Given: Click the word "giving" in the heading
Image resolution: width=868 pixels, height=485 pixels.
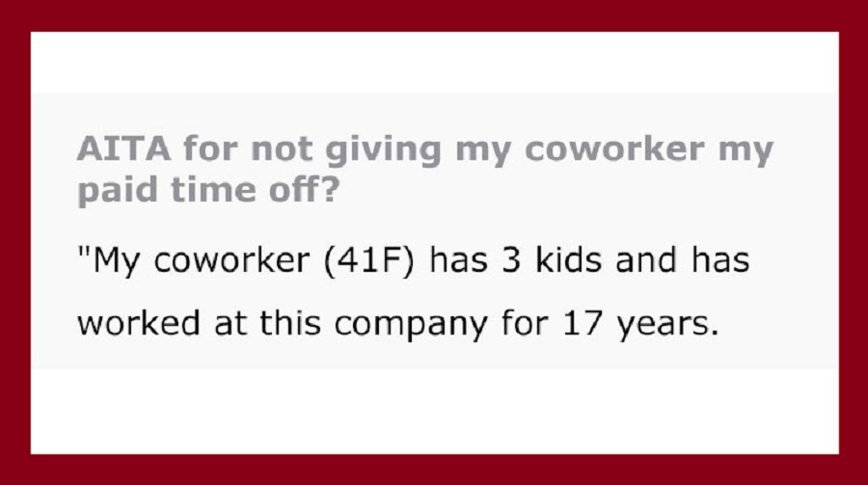Looking at the screenshot, I should tap(383, 150).
